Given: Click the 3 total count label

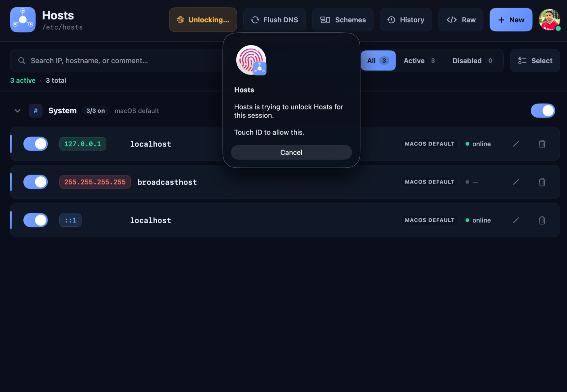Looking at the screenshot, I should click(x=56, y=81).
